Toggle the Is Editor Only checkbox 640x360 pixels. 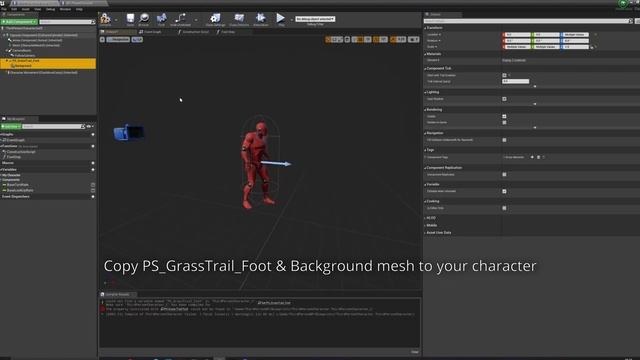point(504,208)
